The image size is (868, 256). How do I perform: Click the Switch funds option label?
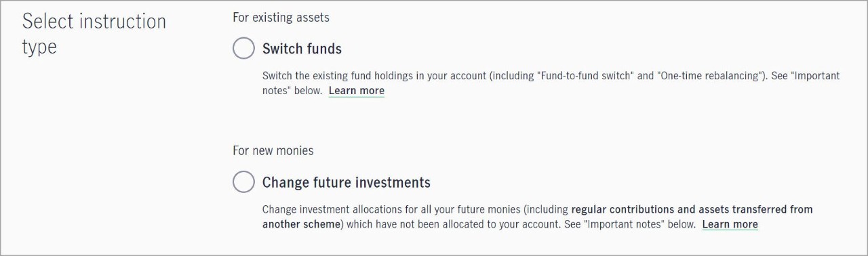[x=302, y=49]
